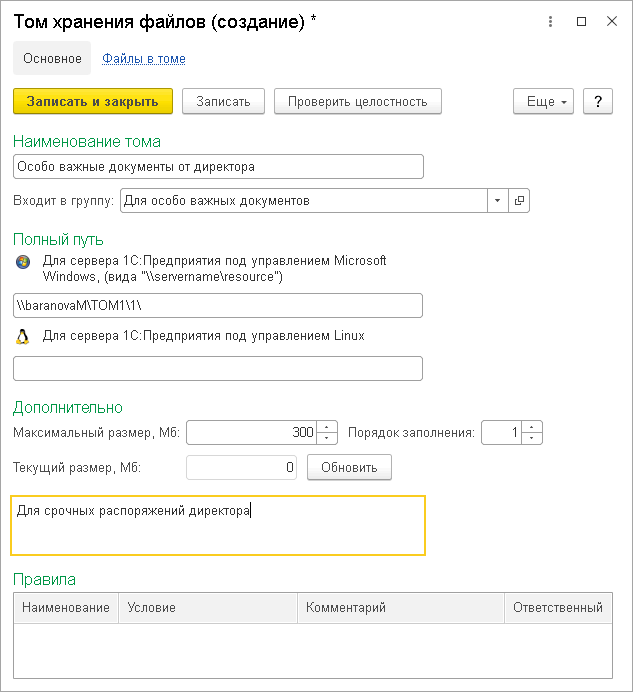Click the Linux penguin icon
The image size is (633, 692).
pos(23,337)
